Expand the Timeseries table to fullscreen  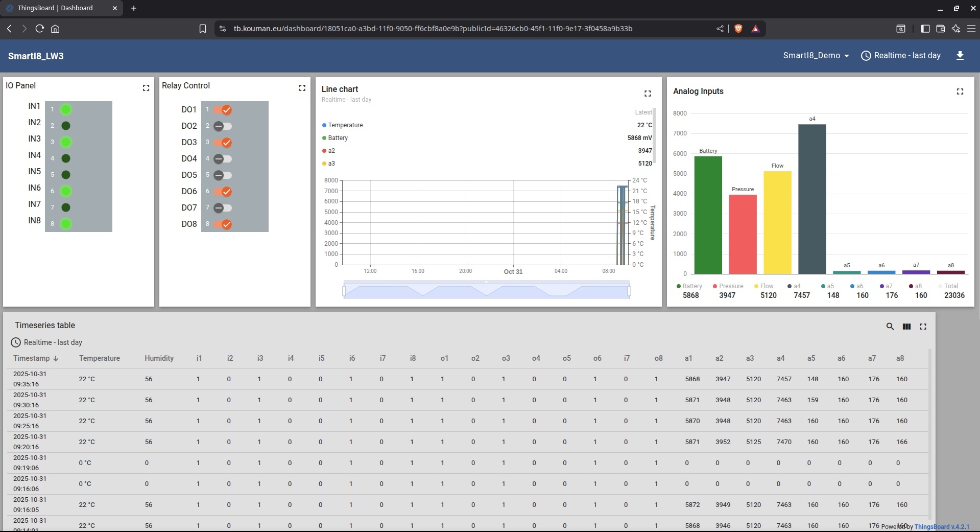click(x=923, y=326)
